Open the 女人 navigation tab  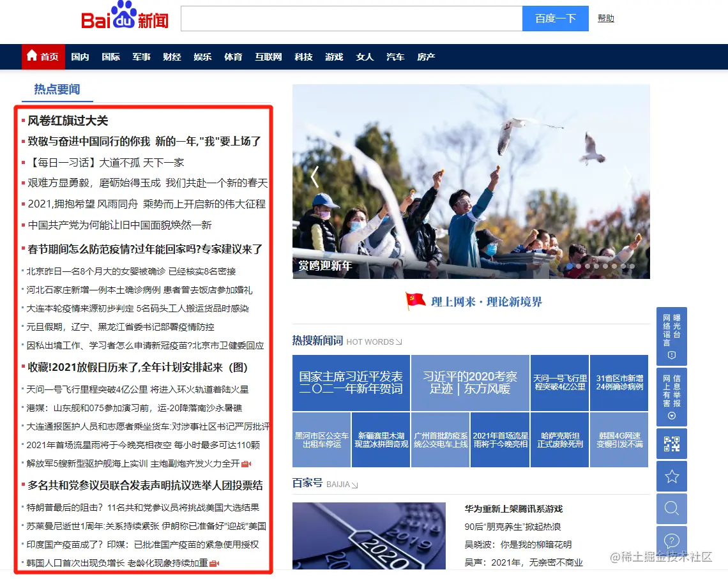point(365,57)
